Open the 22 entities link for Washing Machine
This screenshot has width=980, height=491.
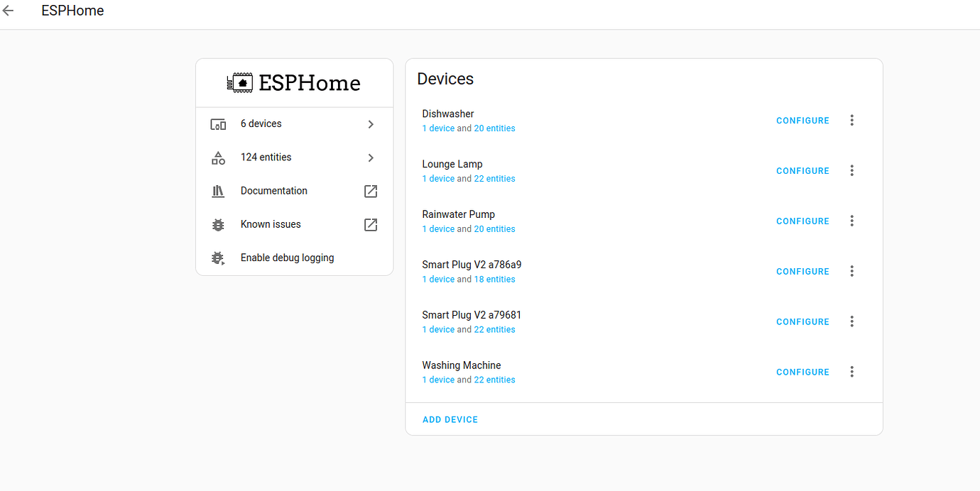[494, 379]
